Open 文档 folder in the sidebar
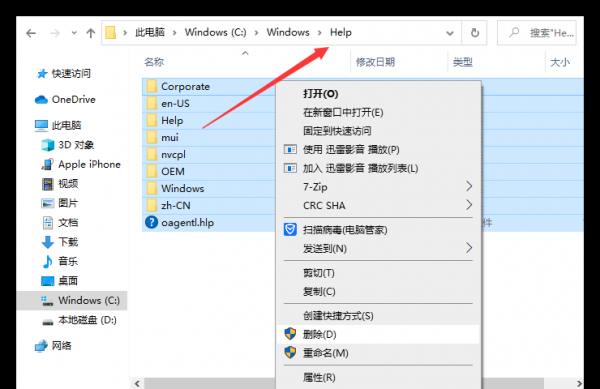Screen dimensions: 600x389 60,223
